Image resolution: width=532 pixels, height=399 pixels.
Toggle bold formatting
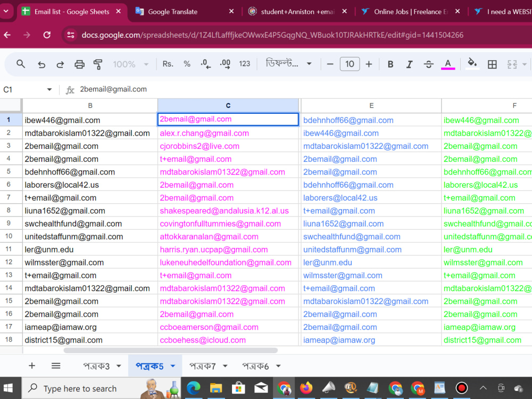click(390, 64)
